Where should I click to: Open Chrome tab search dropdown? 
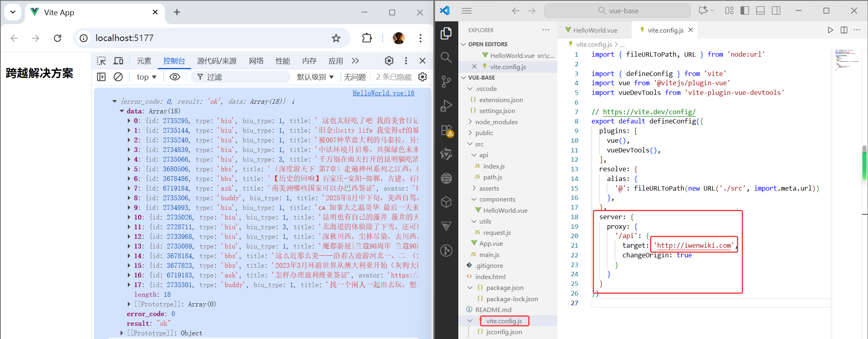coord(13,12)
